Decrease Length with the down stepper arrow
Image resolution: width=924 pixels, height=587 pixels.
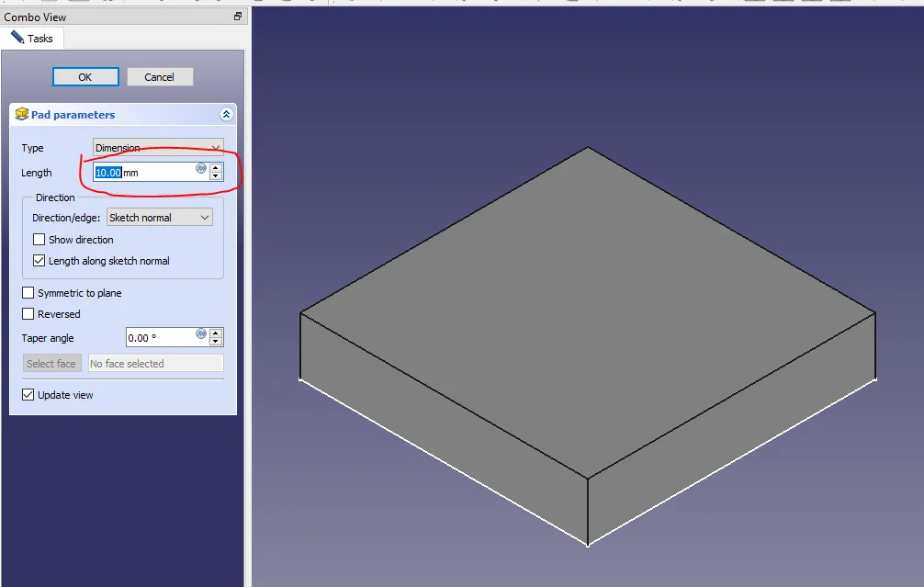tap(216, 176)
